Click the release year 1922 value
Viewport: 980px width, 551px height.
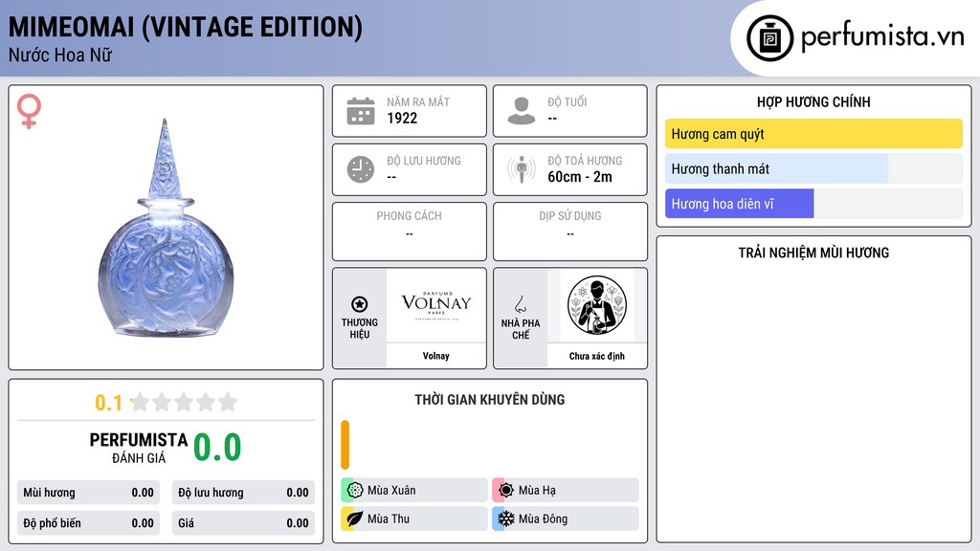pos(402,119)
